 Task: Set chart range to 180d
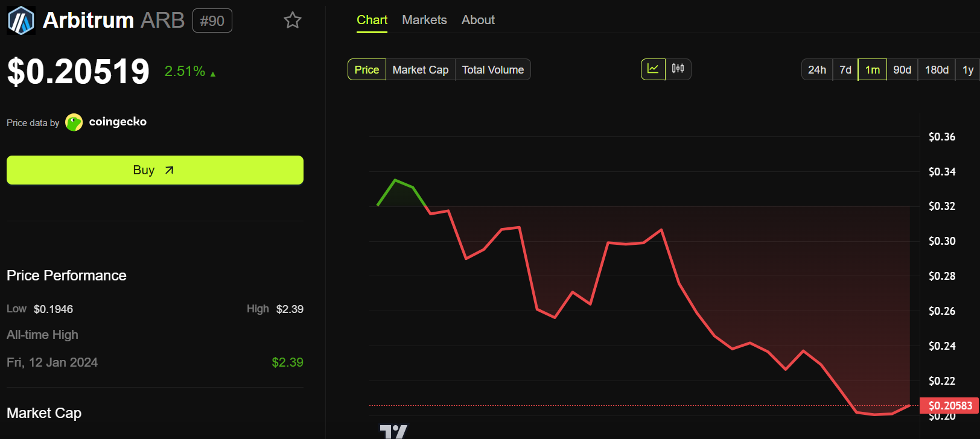[x=937, y=69]
